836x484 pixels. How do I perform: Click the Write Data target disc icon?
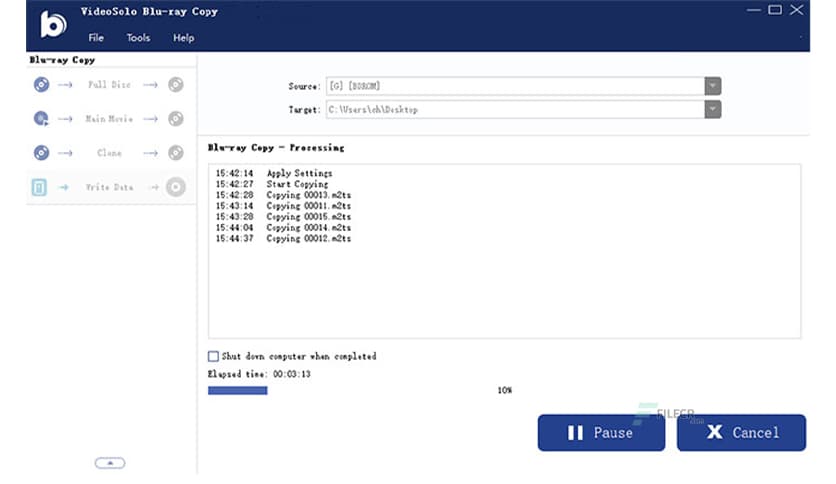(x=175, y=187)
